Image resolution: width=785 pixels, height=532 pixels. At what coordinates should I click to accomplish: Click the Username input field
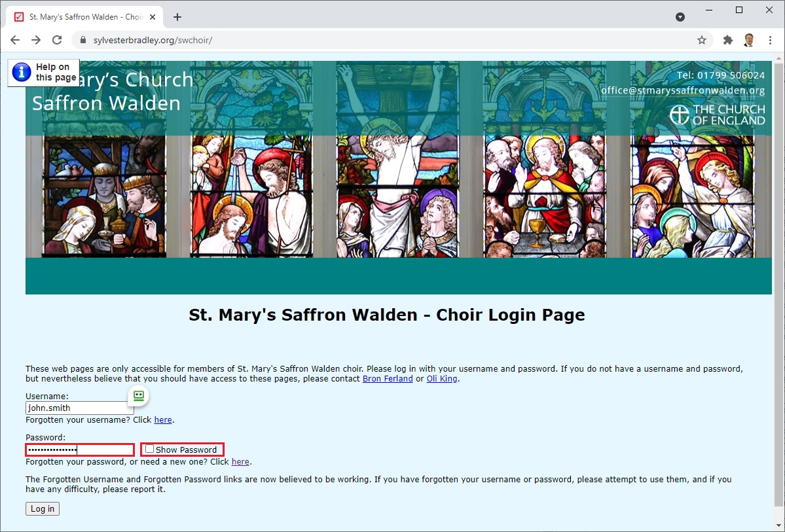pyautogui.click(x=80, y=408)
